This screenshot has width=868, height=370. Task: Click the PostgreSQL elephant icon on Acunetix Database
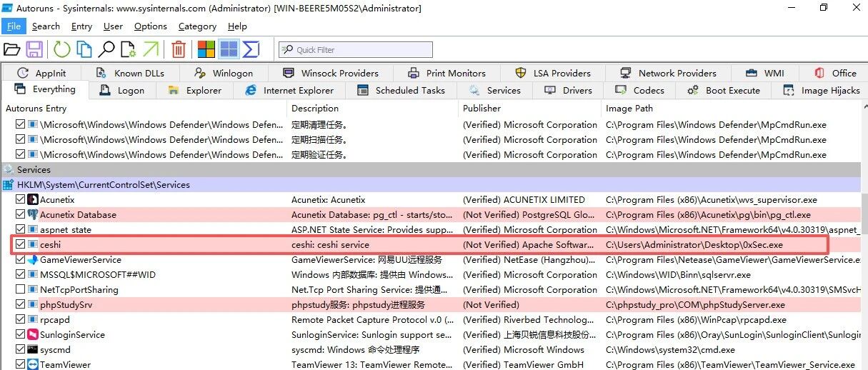pyautogui.click(x=33, y=215)
